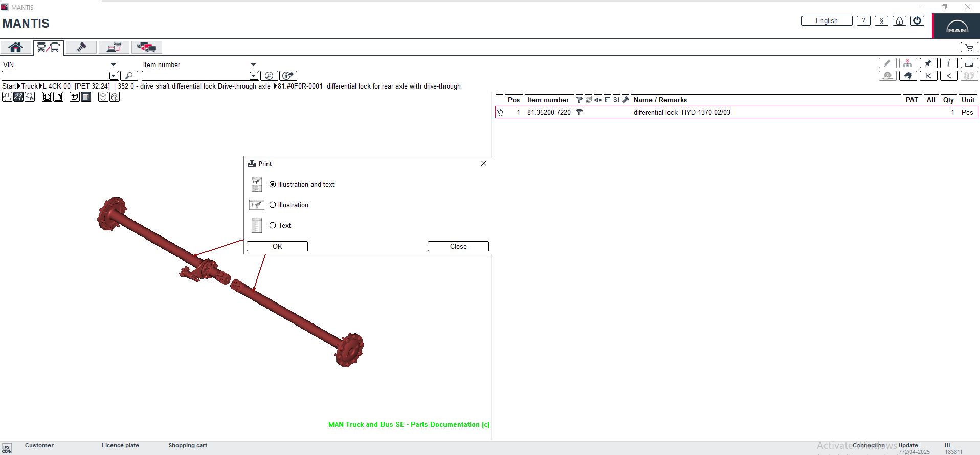Click differential lock HYD-1370-02/03 name

pyautogui.click(x=682, y=112)
